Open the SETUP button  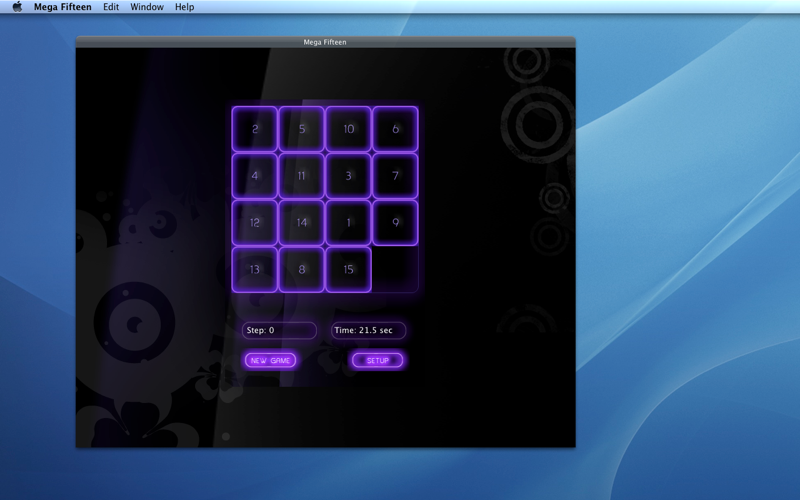(x=378, y=360)
